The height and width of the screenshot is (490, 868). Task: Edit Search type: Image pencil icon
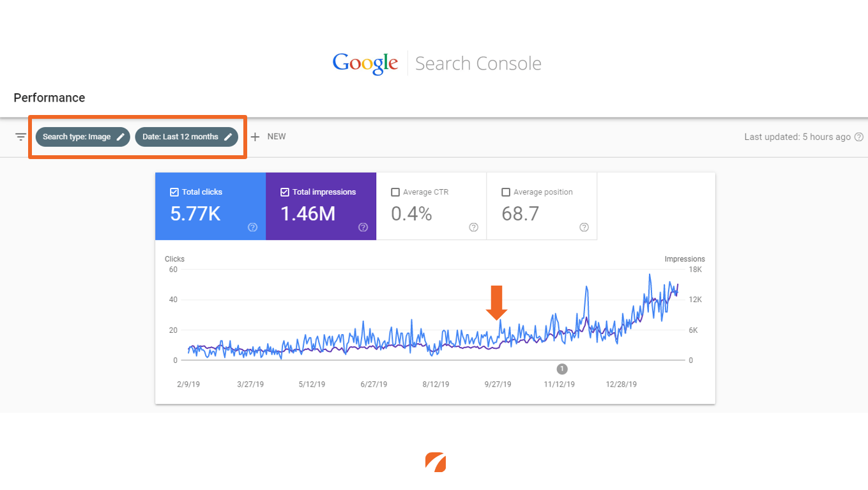(x=120, y=137)
